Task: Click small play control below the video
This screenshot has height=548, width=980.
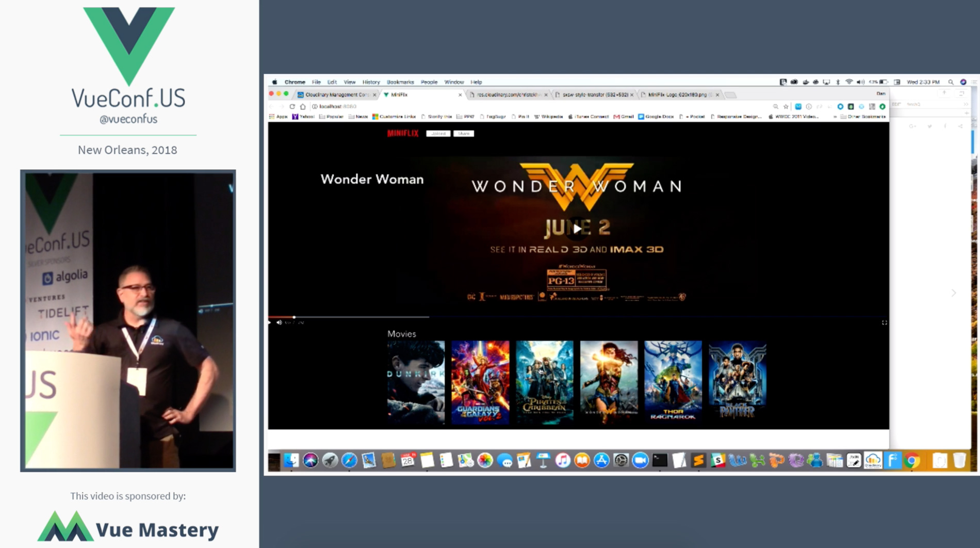Action: (x=270, y=323)
